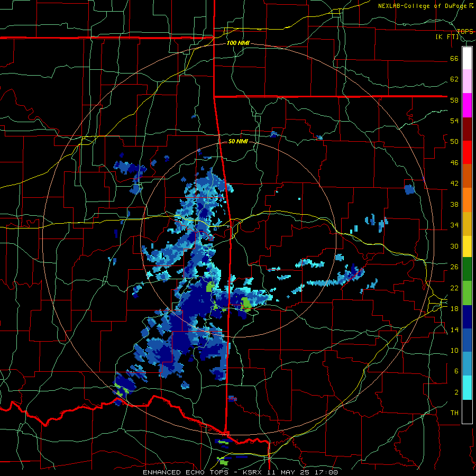Pick the light blue legend swatch
This screenshot has height=476, width=476.
point(467,364)
